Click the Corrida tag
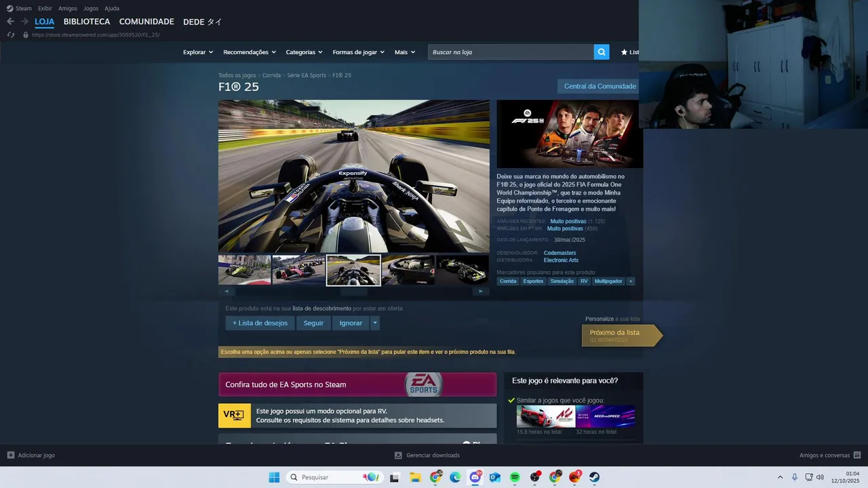Screen dimensions: 868x488 pyautogui.click(x=508, y=281)
